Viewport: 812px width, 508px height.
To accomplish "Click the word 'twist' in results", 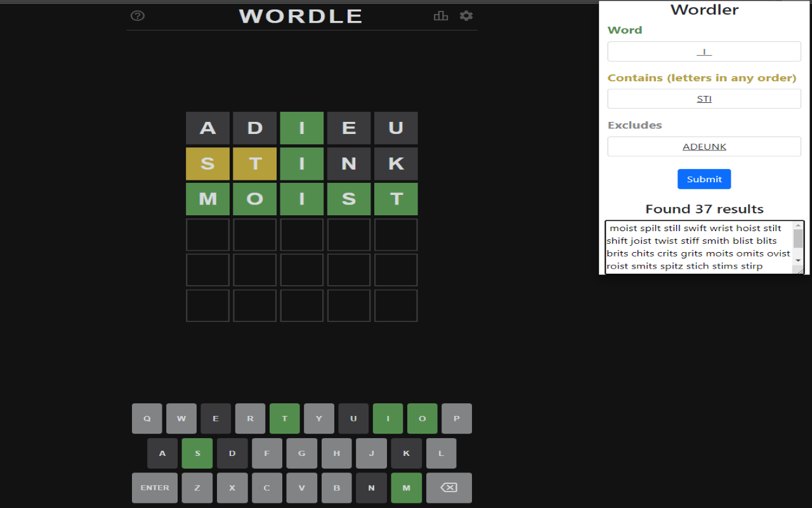I will pos(665,241).
